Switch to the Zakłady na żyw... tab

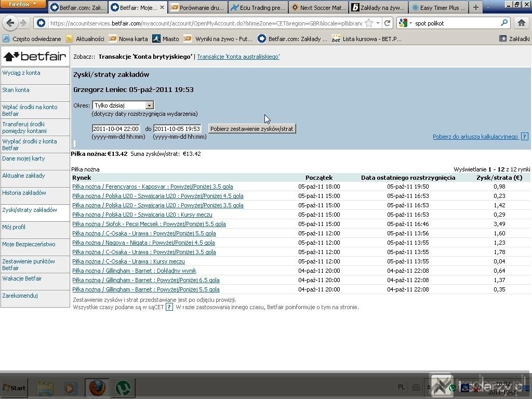pyautogui.click(x=379, y=7)
